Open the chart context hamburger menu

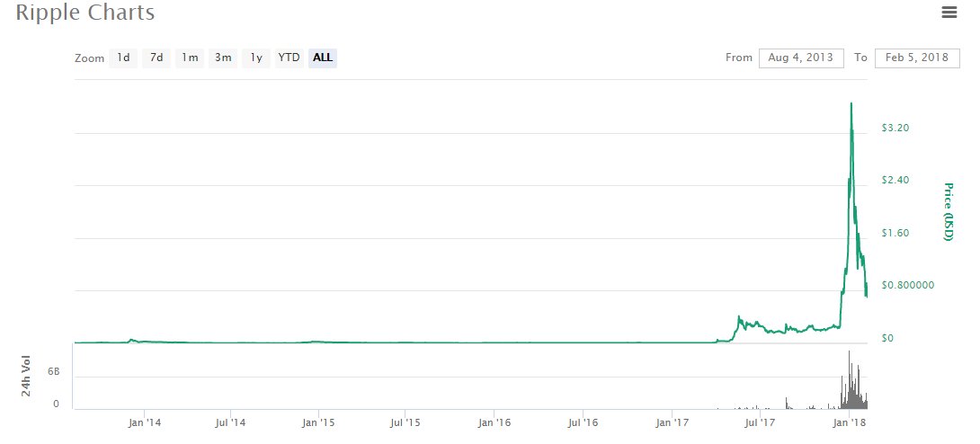tap(949, 12)
